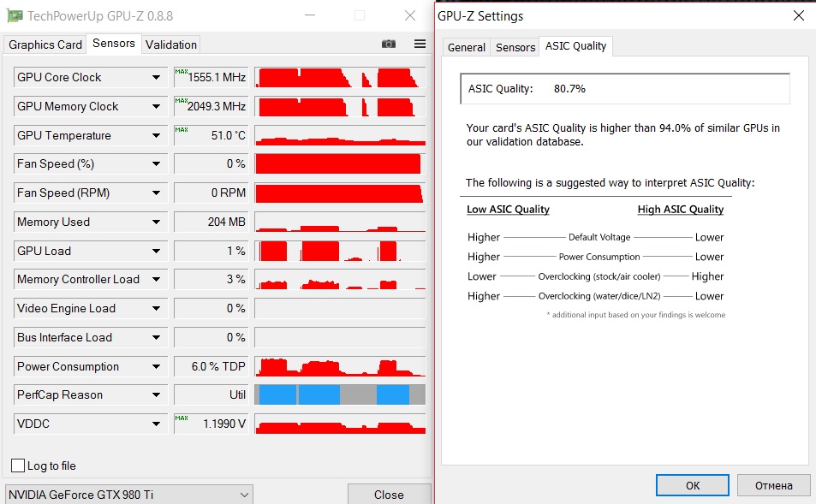Click the Close button in GPU-Z window
The width and height of the screenshot is (816, 504).
pos(389,495)
